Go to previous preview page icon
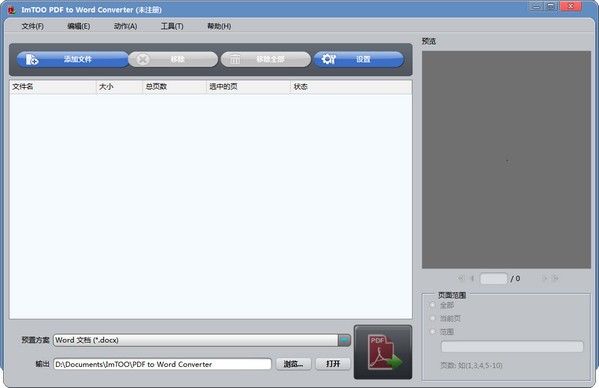This screenshot has height=388, width=599. point(472,278)
